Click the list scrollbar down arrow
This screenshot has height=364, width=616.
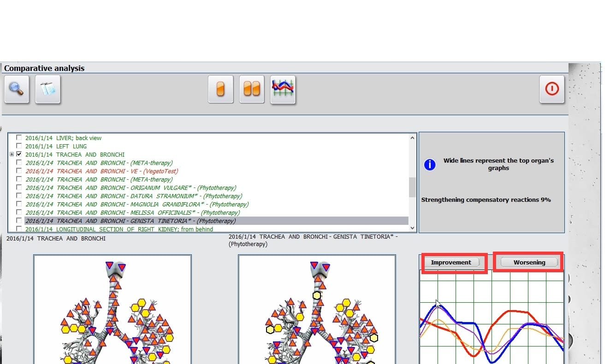pyautogui.click(x=412, y=228)
